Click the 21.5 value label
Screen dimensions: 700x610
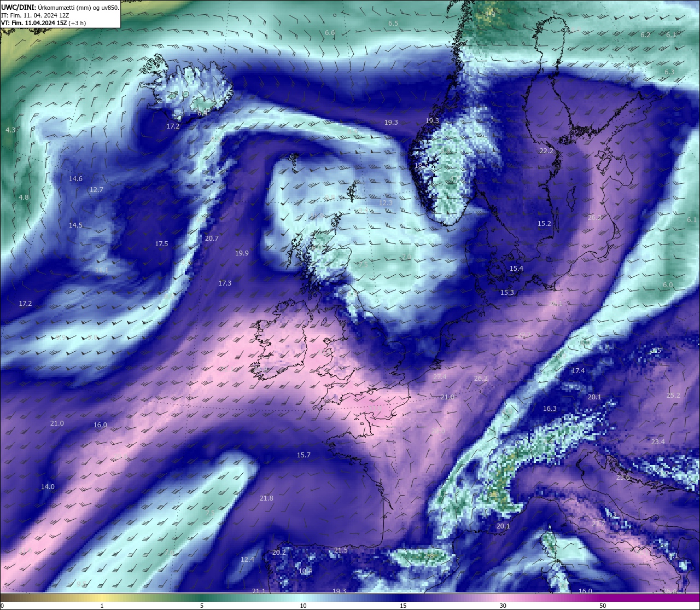click(x=341, y=550)
